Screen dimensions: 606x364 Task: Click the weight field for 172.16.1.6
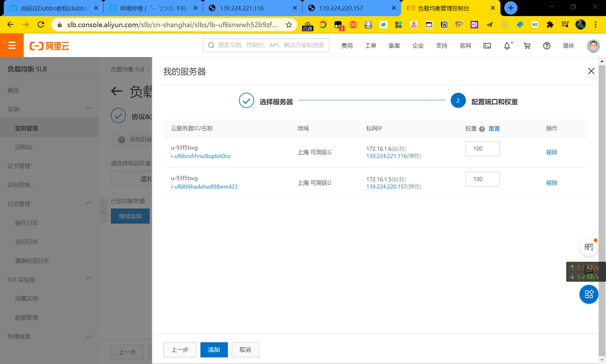483,148
